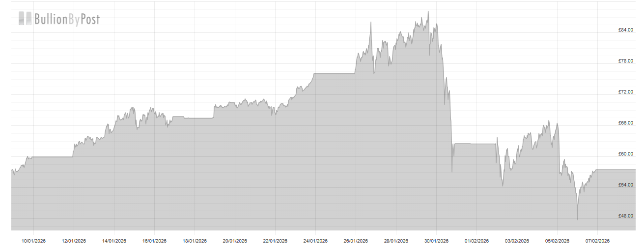The image size is (644, 247).
Task: Click the £48.00 y-axis label
Action: [x=625, y=216]
